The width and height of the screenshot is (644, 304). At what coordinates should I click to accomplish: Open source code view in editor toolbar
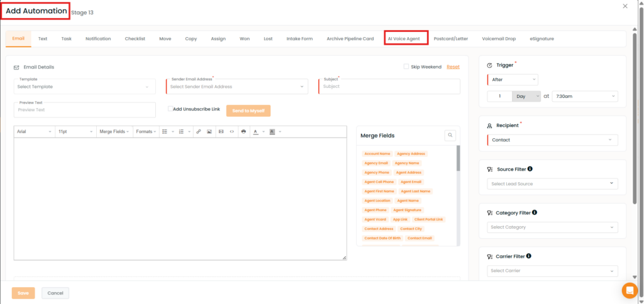231,131
